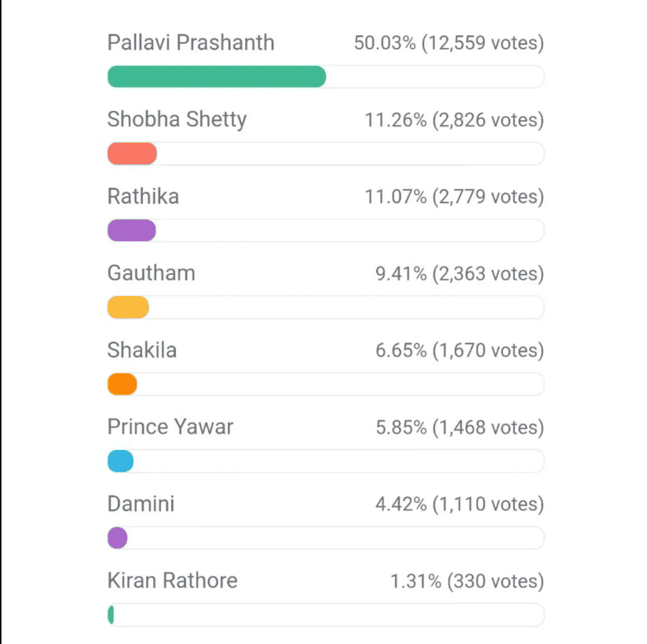
Task: Click the green Pallavi Prashanth progress bar
Action: [217, 76]
